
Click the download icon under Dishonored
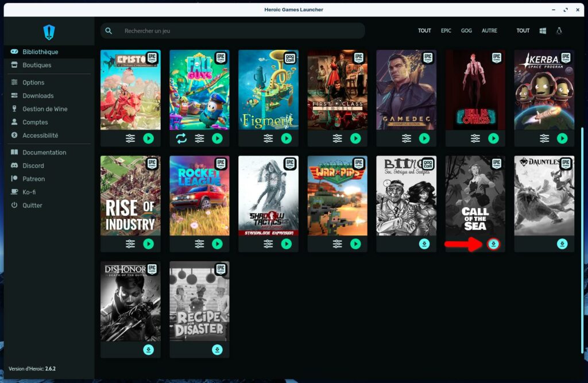(148, 350)
